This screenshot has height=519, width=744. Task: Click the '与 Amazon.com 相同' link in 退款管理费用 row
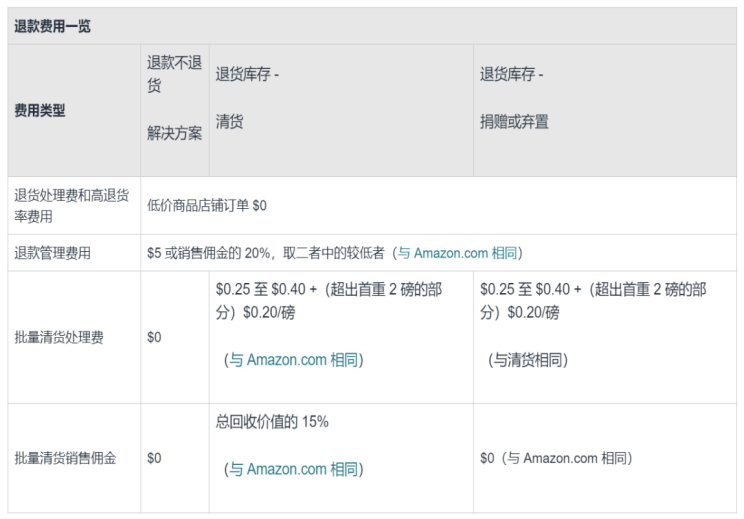pos(457,253)
